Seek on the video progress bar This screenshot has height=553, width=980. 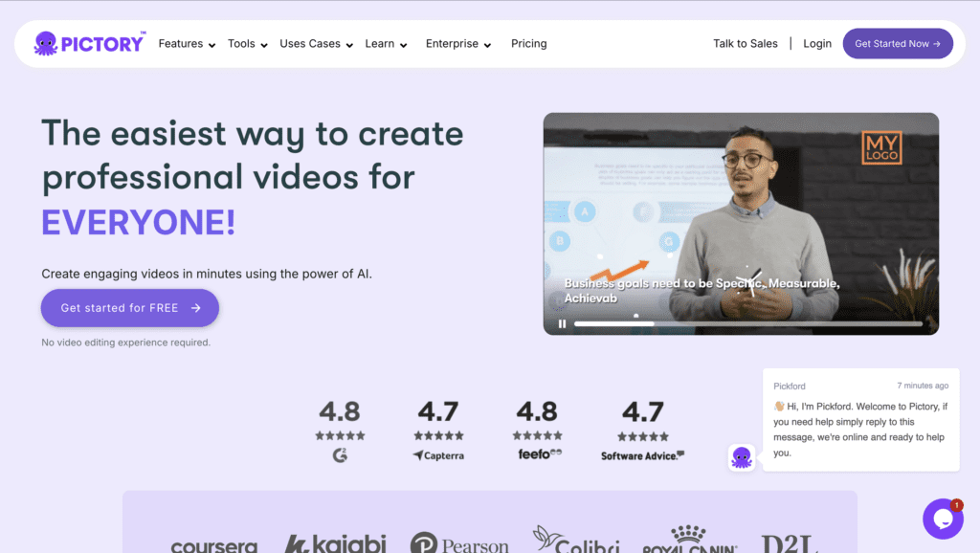[748, 323]
